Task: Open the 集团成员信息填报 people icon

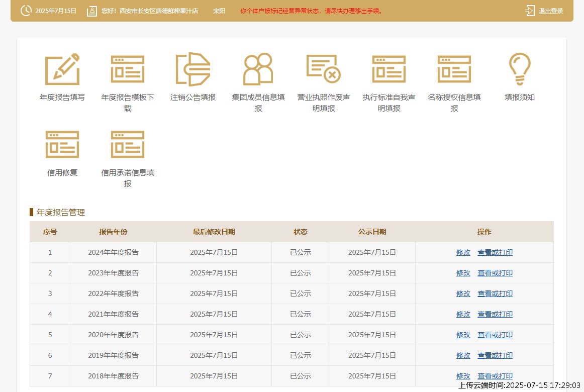Action: point(258,69)
